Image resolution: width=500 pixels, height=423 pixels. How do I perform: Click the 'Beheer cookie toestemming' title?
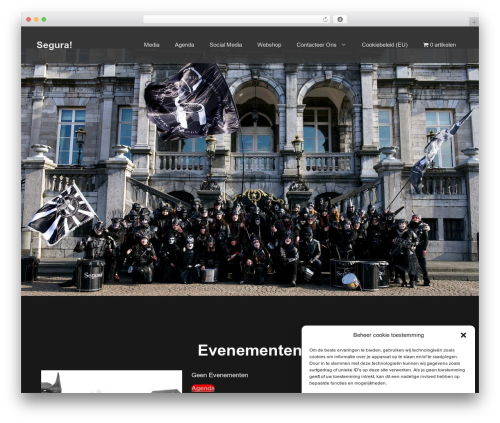(388, 335)
